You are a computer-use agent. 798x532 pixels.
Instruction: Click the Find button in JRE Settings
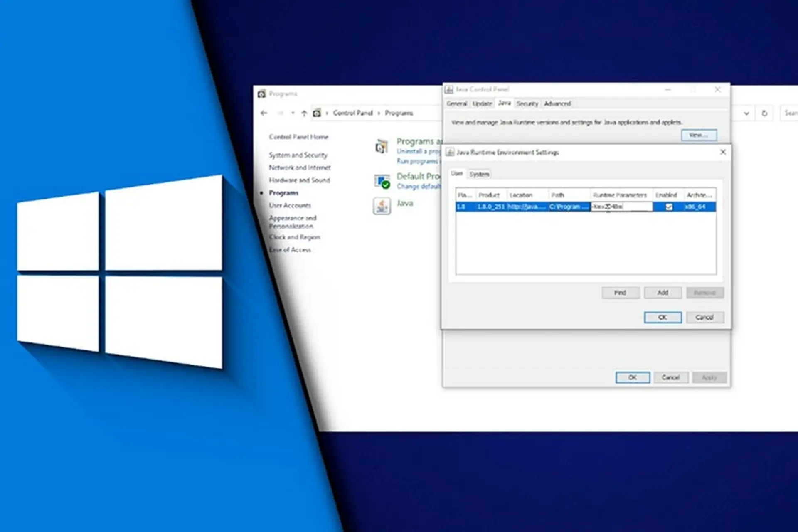[x=621, y=293]
